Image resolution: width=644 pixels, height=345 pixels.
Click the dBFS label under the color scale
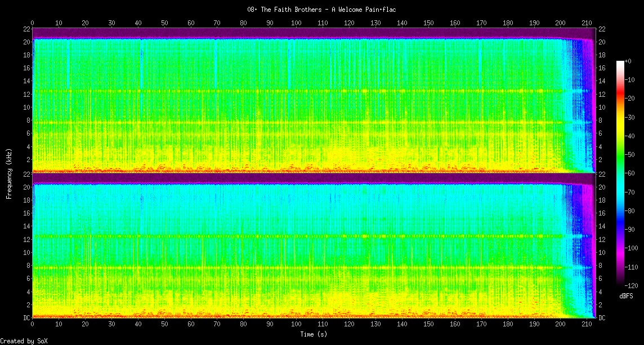[x=627, y=296]
